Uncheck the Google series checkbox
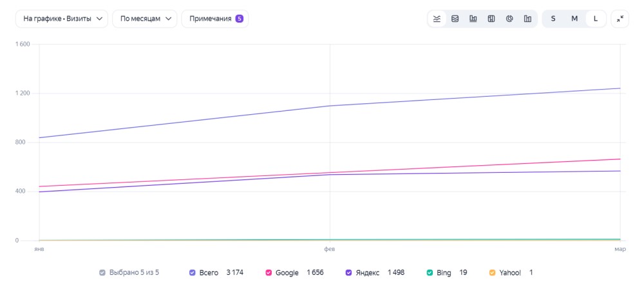This screenshot has height=287, width=644. pos(269,272)
